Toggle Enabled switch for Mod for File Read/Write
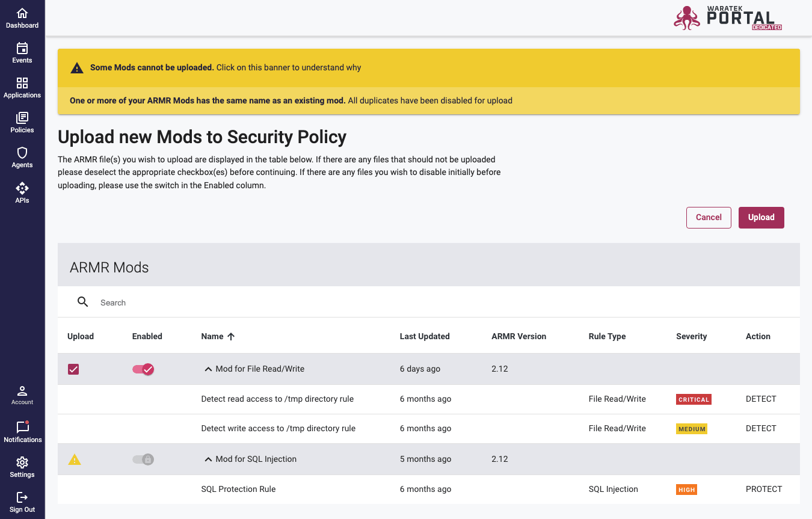Viewport: 812px width, 519px height. [x=143, y=369]
